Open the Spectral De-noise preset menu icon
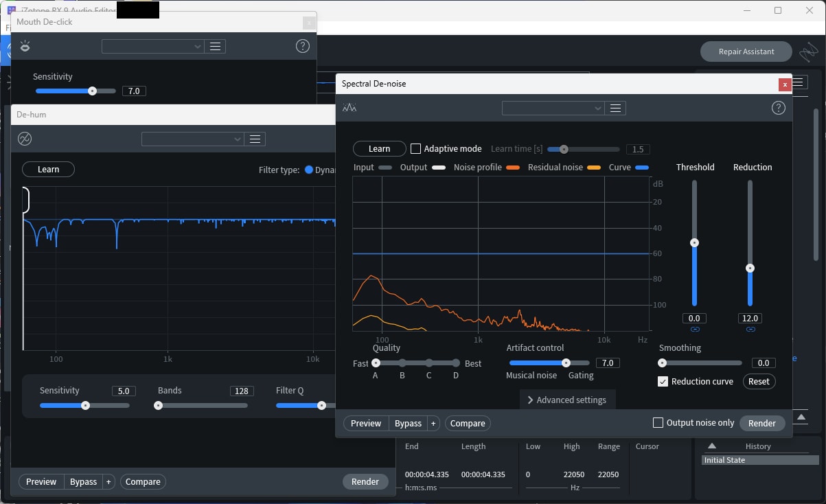This screenshot has width=826, height=504. [x=615, y=108]
